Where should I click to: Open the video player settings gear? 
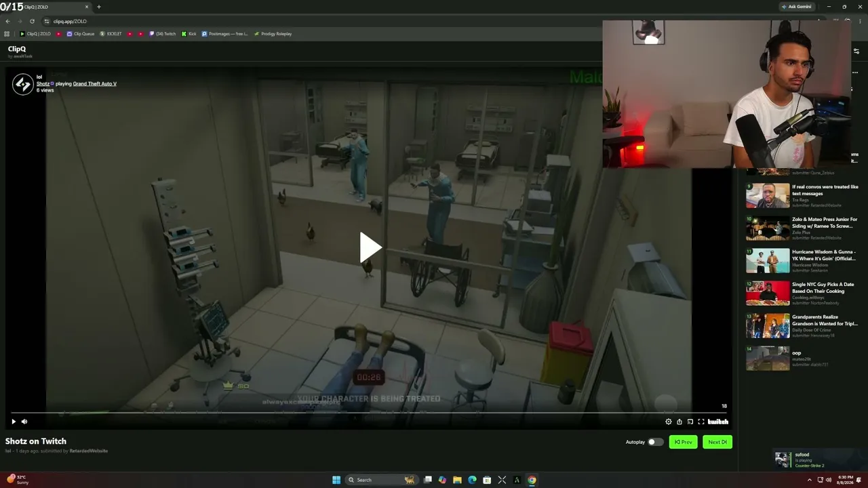pyautogui.click(x=669, y=422)
